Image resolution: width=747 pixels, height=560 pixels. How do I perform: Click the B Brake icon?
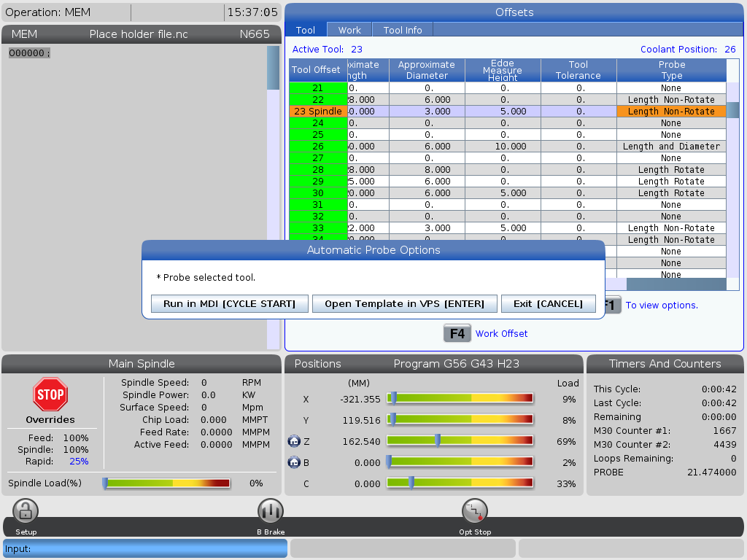[x=271, y=511]
